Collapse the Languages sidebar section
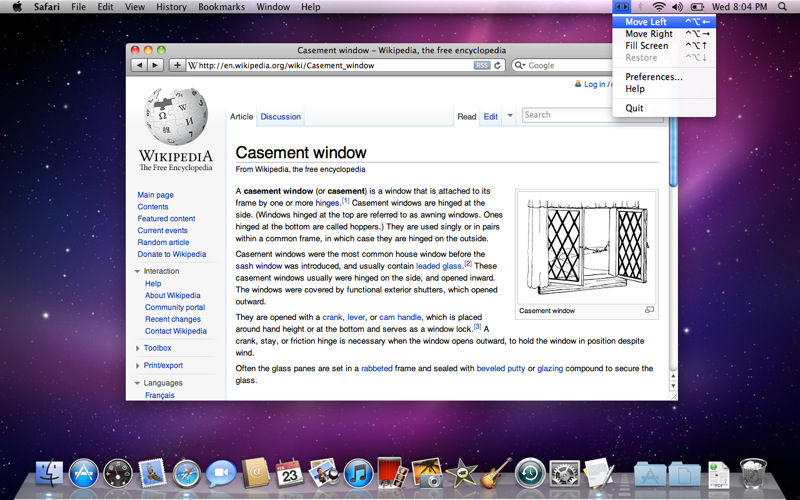Screen dimensions: 800x500 [137, 383]
